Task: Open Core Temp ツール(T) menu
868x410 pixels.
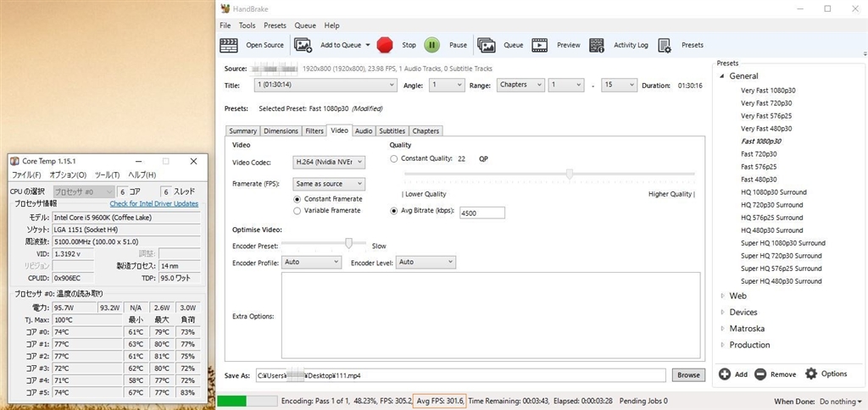Action: coord(108,175)
